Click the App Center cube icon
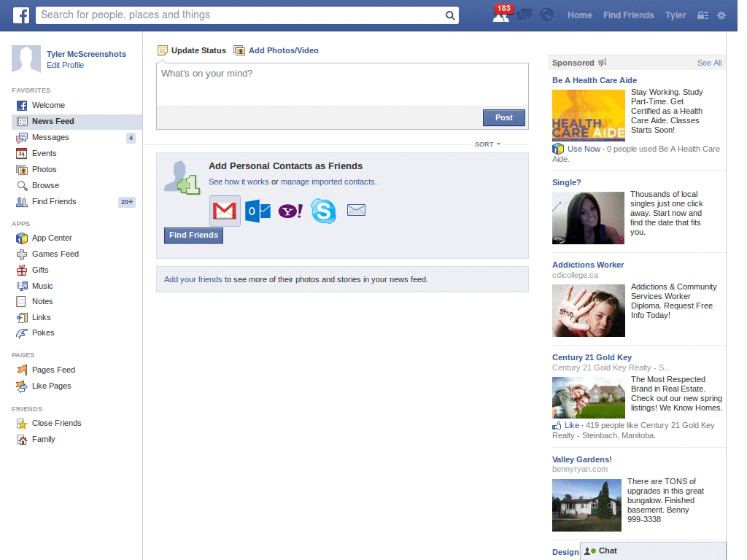747x560 pixels. click(x=22, y=238)
